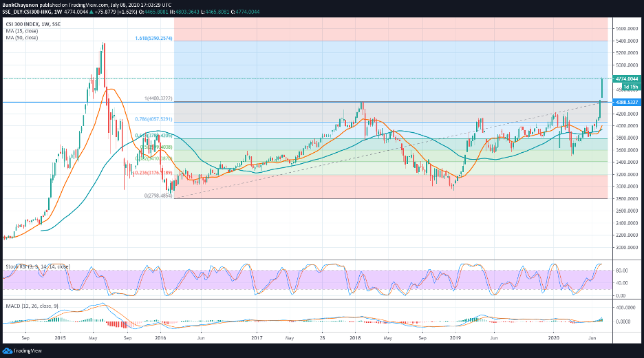This screenshot has width=644, height=358.
Task: Click the 2020 marker on the time axis
Action: [x=554, y=339]
